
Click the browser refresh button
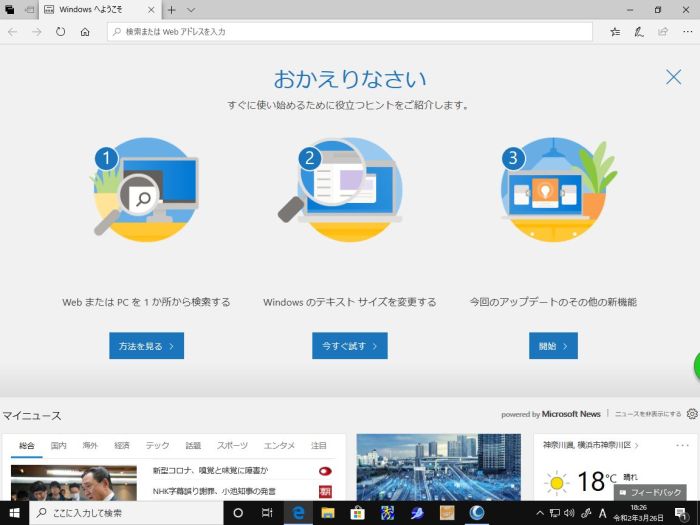[61, 32]
